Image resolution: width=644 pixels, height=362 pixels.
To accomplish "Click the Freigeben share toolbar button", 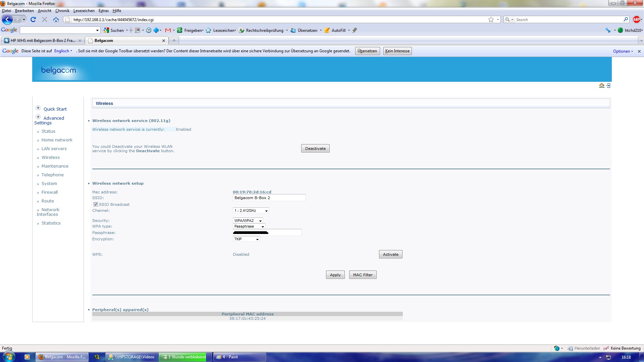I will (190, 30).
